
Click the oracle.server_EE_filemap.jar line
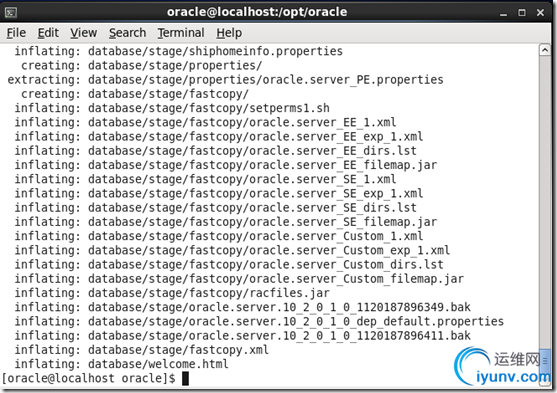point(226,165)
